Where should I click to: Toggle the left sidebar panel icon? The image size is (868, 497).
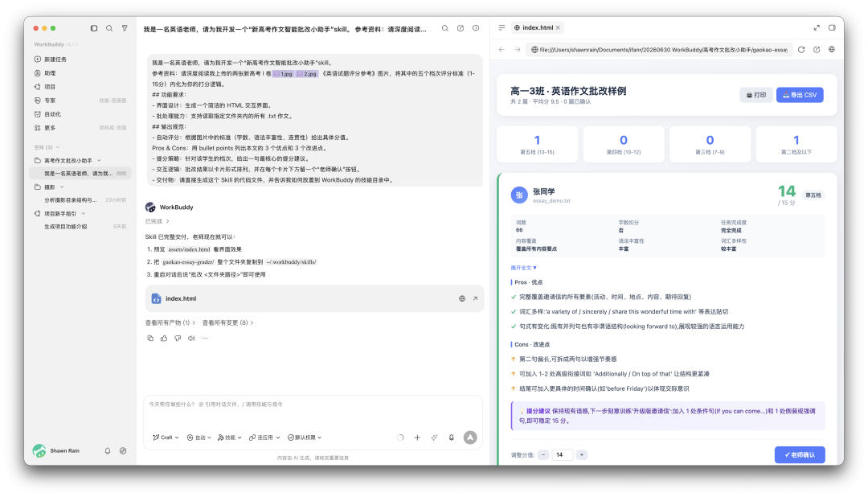(x=94, y=28)
